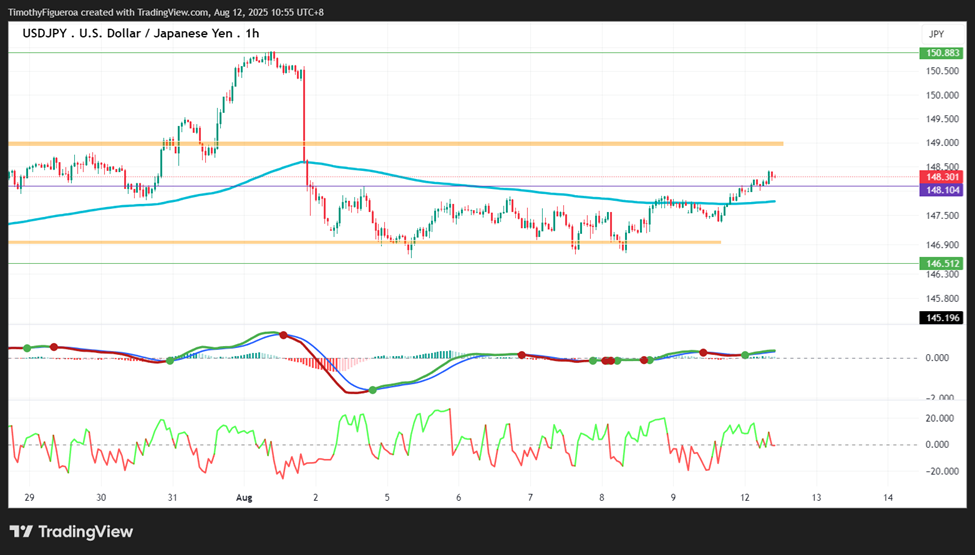Click the 145.800 price axis value
The width and height of the screenshot is (975, 555).
tap(943, 298)
